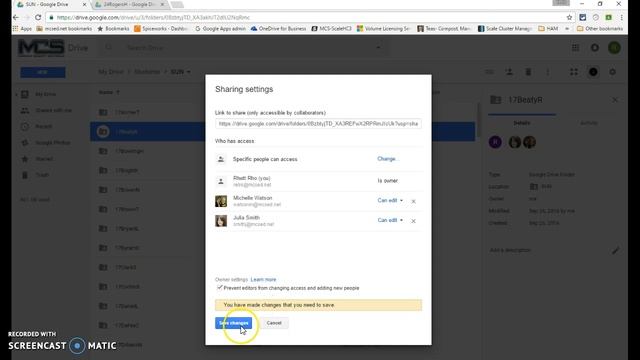This screenshot has width=640, height=360.
Task: Open the Spiceworks Dashboard bookmark
Action: coord(161,29)
